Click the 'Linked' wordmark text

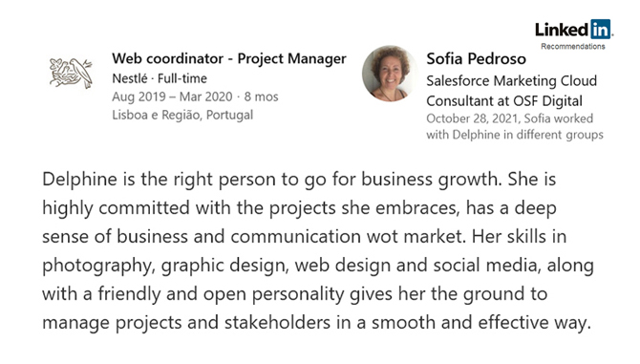(562, 30)
